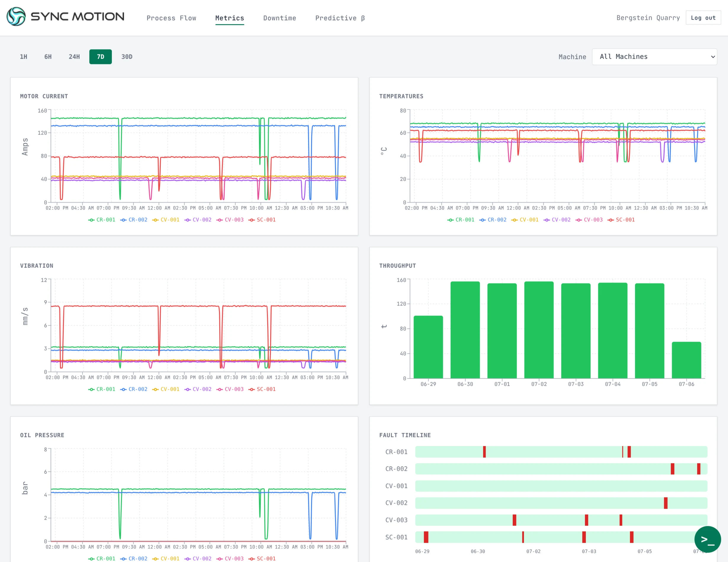Toggle CR-001 in Temperatures legend

coord(461,220)
